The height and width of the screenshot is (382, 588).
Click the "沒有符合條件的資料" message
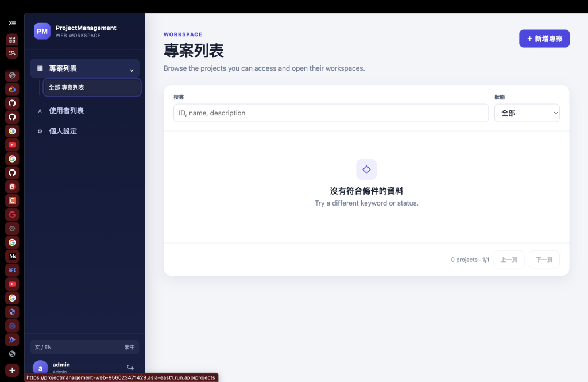pos(366,191)
